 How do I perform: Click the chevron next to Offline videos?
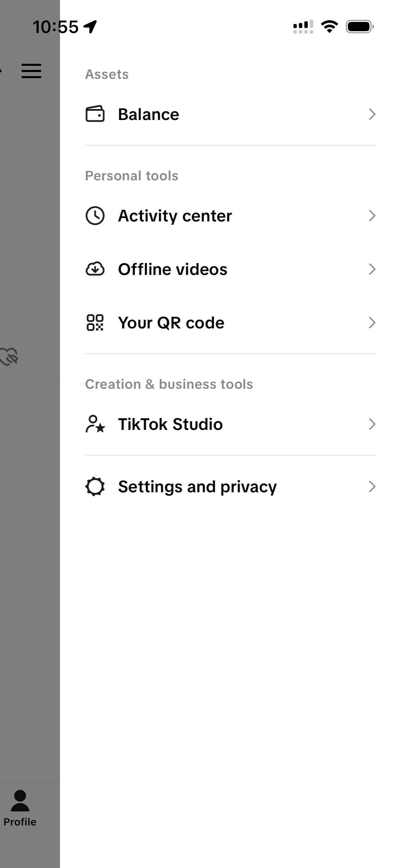372,269
